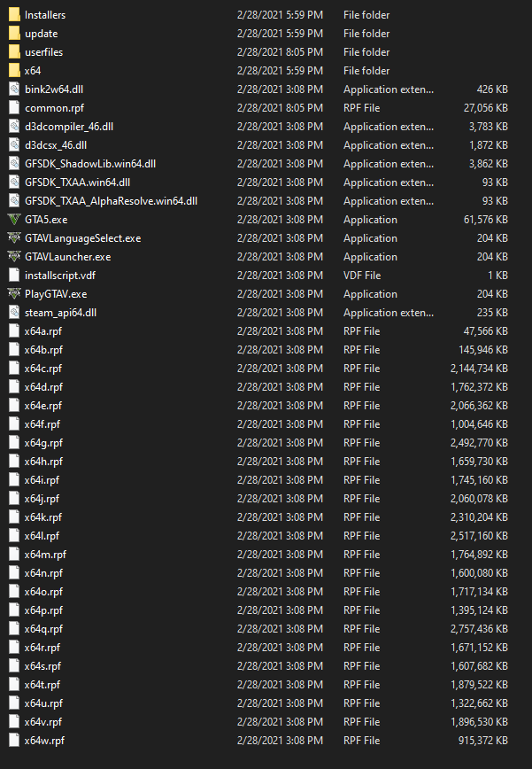The height and width of the screenshot is (769, 532).
Task: Click the Installers folder icon
Action: click(x=13, y=15)
